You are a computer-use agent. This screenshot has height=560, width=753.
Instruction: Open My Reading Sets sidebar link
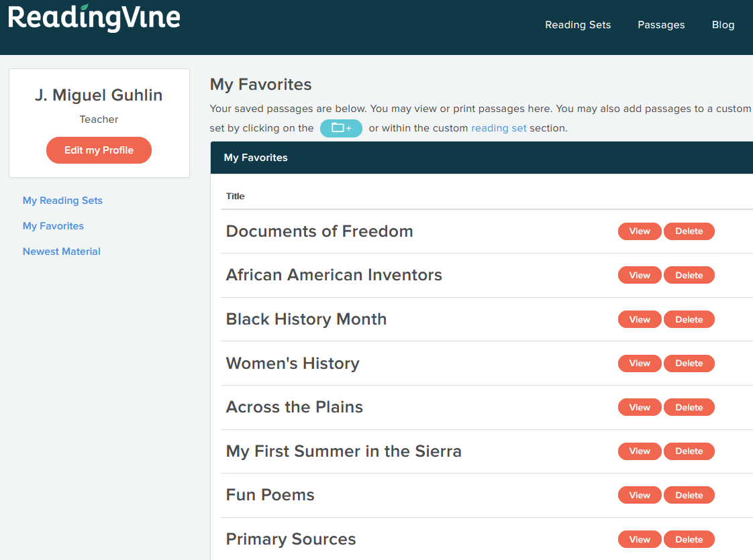point(62,201)
